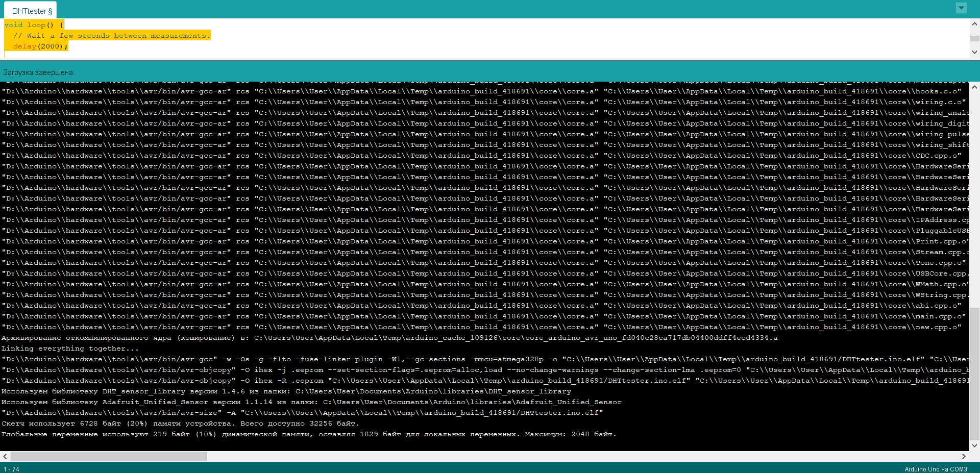Click the console line ending 'wiring.c.o'
Viewport: 980px width, 473px height.
pos(483,102)
